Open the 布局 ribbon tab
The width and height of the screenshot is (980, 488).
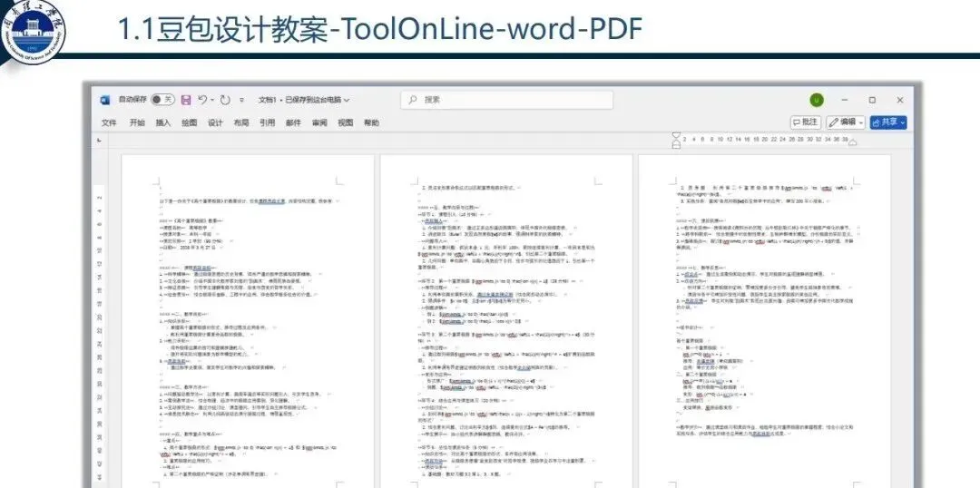coord(241,122)
